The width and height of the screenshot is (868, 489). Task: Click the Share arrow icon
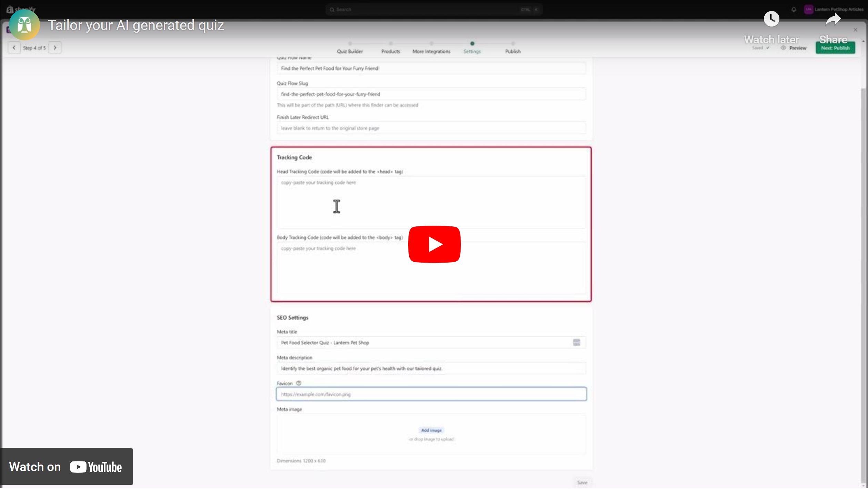tap(833, 19)
